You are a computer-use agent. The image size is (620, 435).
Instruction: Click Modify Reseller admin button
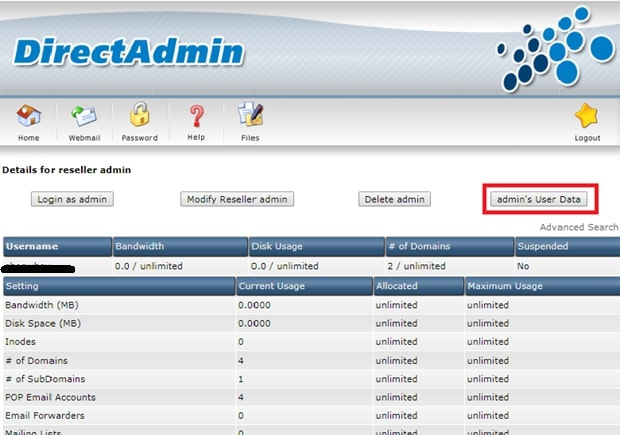tap(237, 199)
